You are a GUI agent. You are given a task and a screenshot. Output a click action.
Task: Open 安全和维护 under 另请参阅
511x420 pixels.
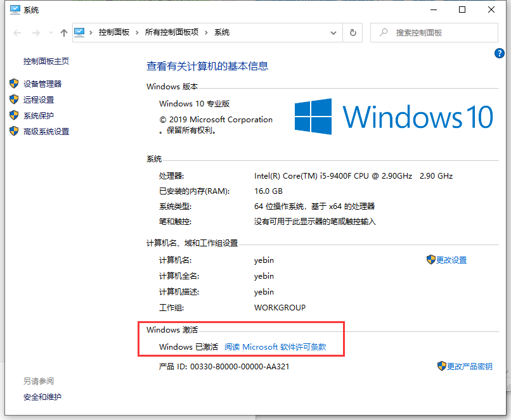[42, 397]
